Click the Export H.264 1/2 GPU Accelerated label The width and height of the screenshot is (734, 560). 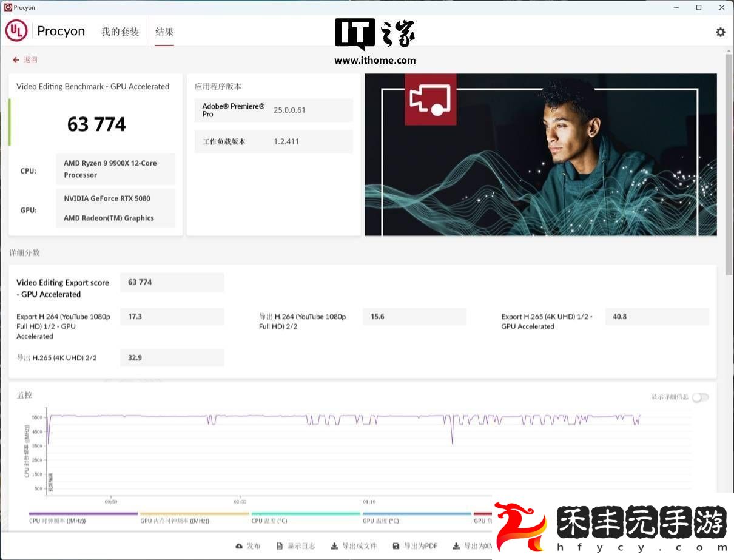63,326
